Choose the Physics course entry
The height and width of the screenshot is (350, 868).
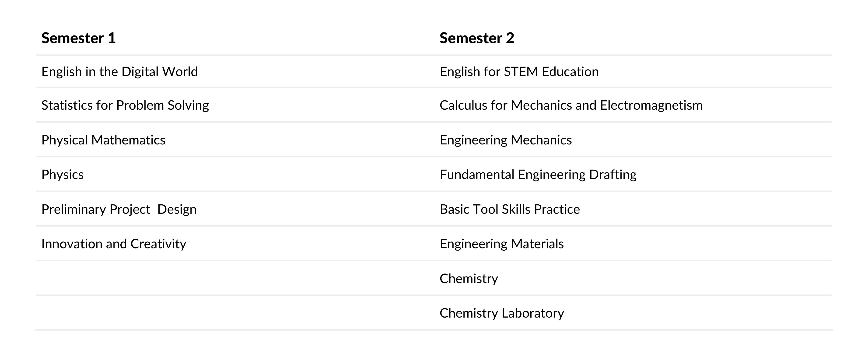click(63, 175)
